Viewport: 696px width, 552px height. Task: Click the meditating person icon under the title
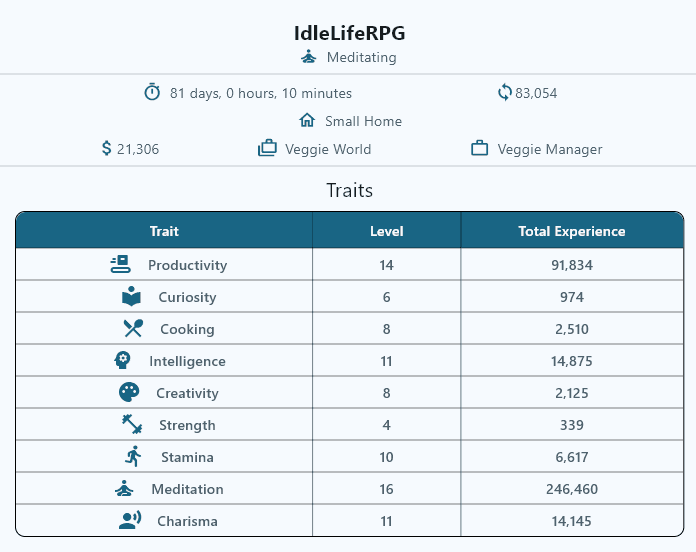tap(308, 57)
